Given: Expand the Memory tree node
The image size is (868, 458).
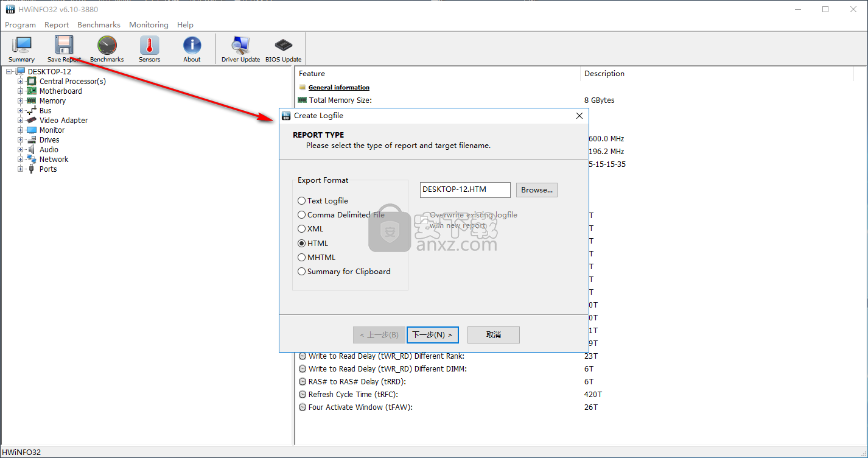Looking at the screenshot, I should [x=21, y=100].
